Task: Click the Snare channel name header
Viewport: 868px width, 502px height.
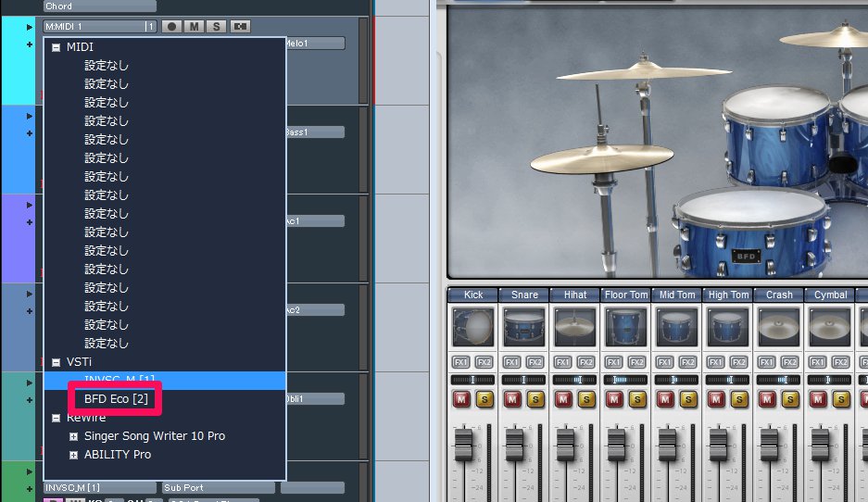Action: (524, 295)
